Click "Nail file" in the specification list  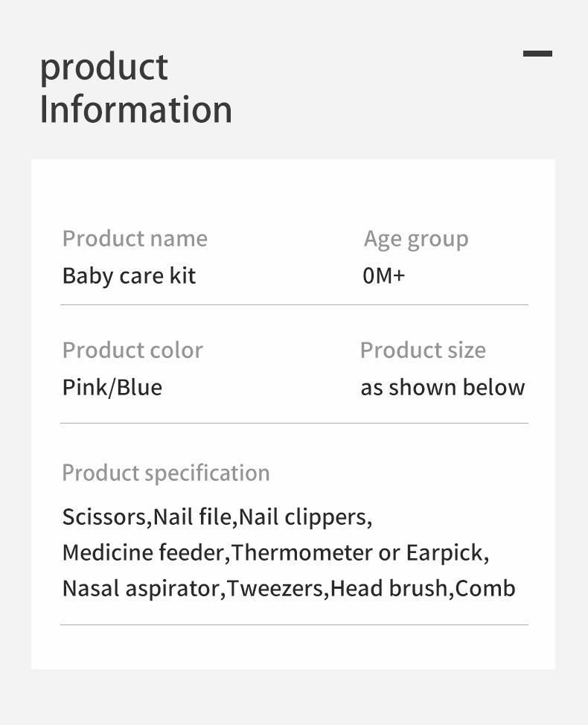click(x=193, y=517)
